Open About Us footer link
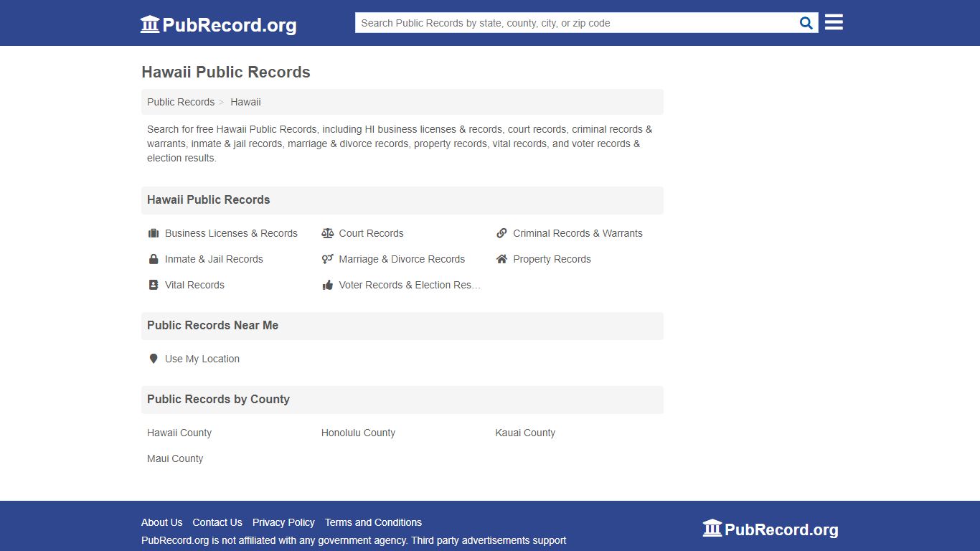Viewport: 980px width, 551px height. [x=161, y=522]
